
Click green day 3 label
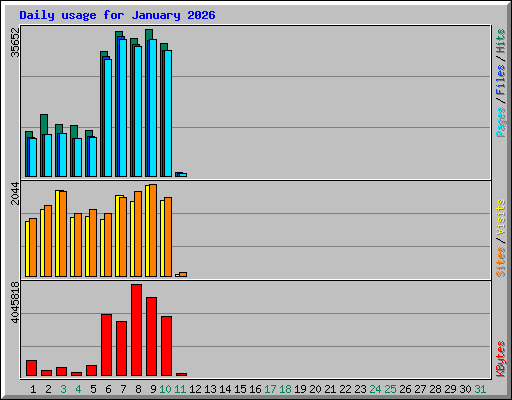pyautogui.click(x=63, y=389)
